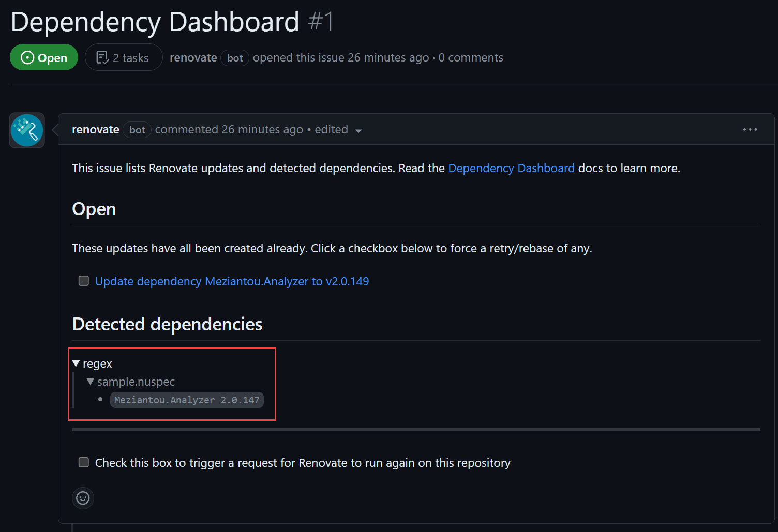Collapse the sample.nuspec file entry
The height and width of the screenshot is (532, 778).
point(91,382)
